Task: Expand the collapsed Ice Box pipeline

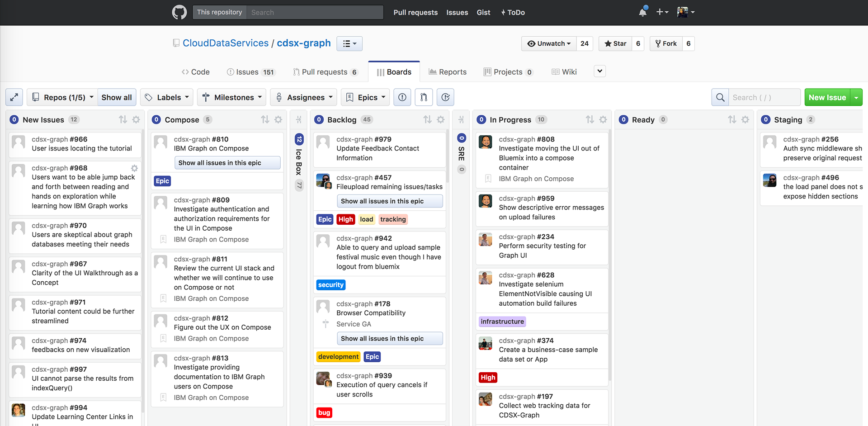Action: (x=299, y=119)
